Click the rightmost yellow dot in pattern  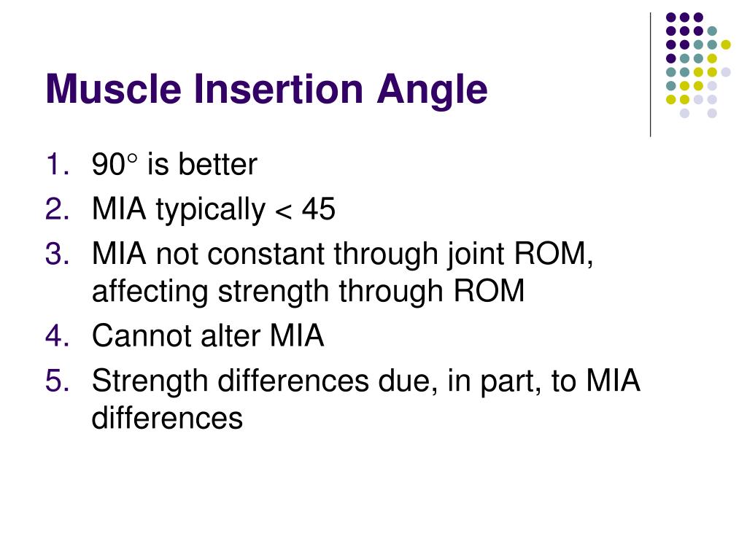pyautogui.click(x=726, y=44)
